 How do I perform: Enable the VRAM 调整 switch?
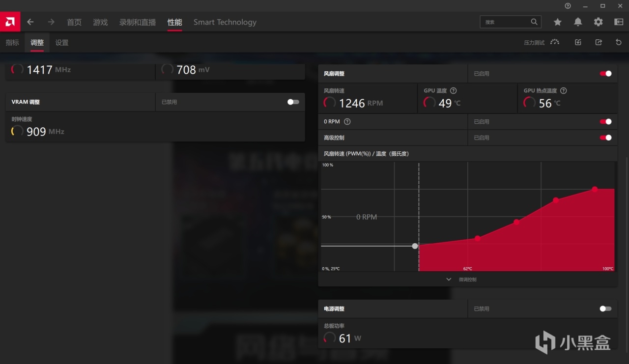pos(293,102)
